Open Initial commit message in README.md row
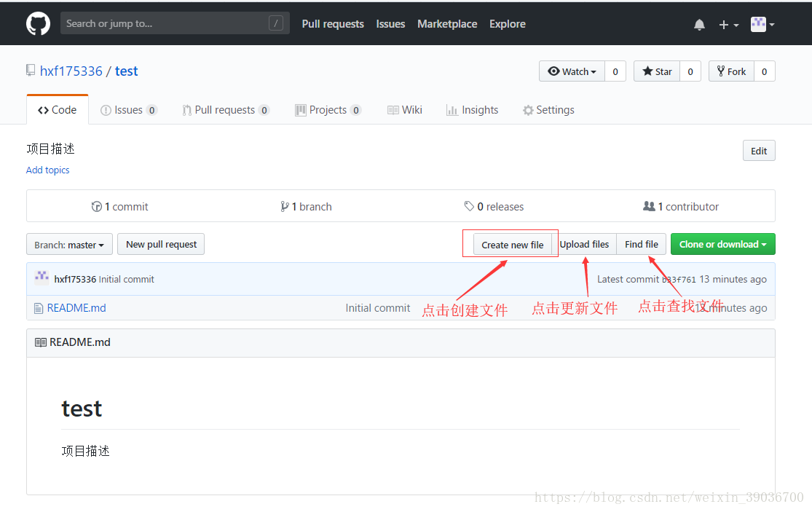The height and width of the screenshot is (512, 812). point(377,308)
